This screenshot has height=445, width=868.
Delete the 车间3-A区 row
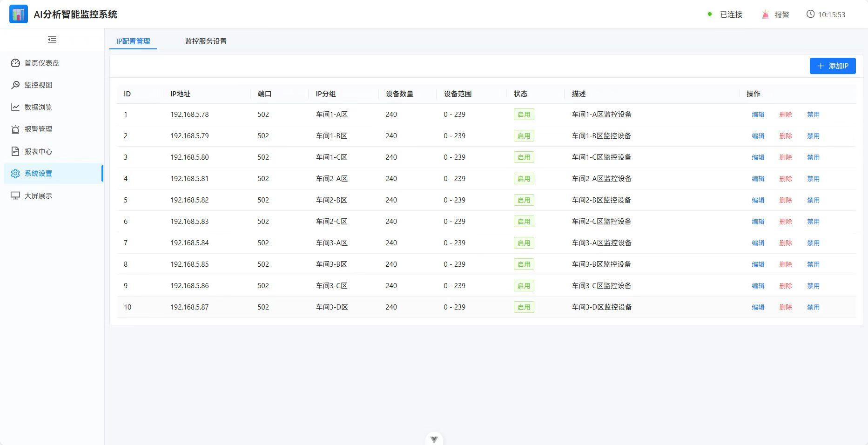[x=786, y=243]
